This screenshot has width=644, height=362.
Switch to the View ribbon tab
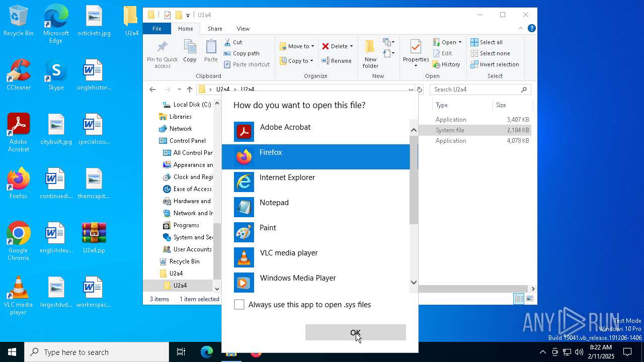pyautogui.click(x=243, y=29)
